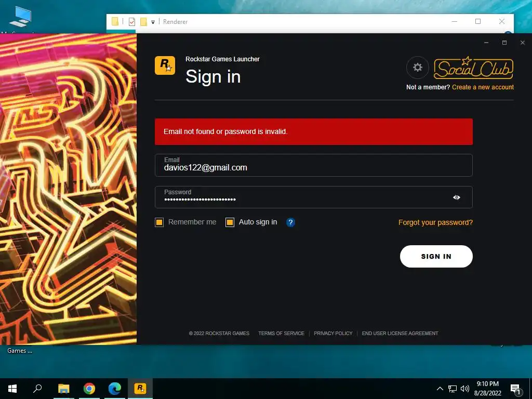Open the launcher settings gear

click(417, 67)
